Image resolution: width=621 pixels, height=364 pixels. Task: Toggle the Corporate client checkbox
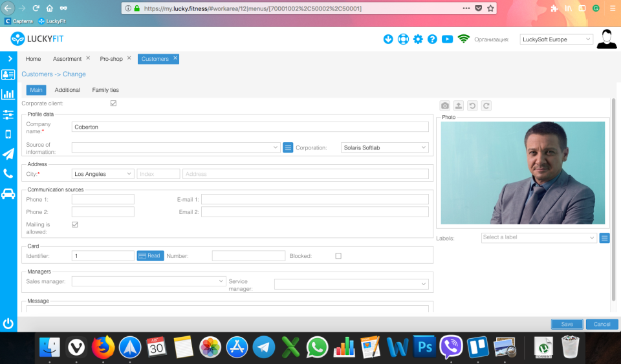point(113,103)
